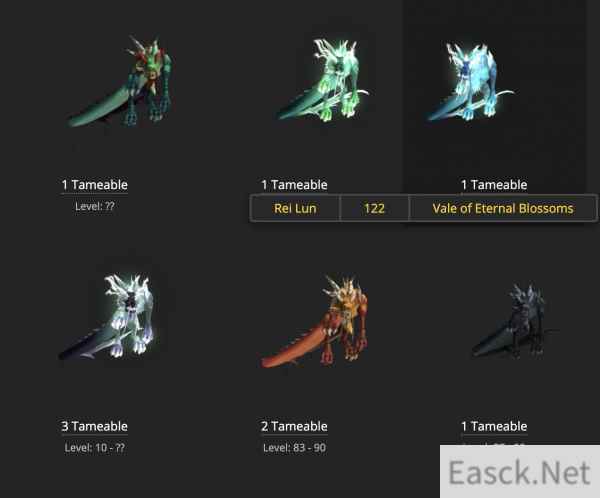Screen dimensions: 600x498
Task: Click the Rei Lun pet name
Action: click(295, 208)
